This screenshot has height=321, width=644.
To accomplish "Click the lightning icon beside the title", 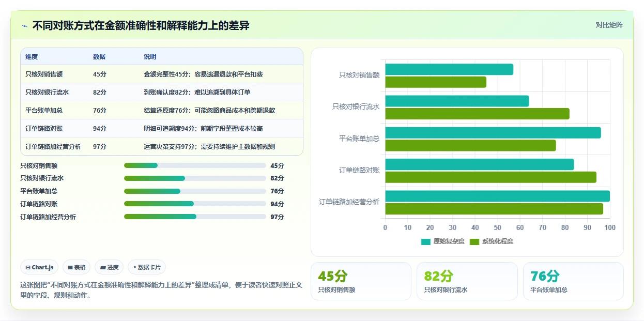I will coord(24,26).
